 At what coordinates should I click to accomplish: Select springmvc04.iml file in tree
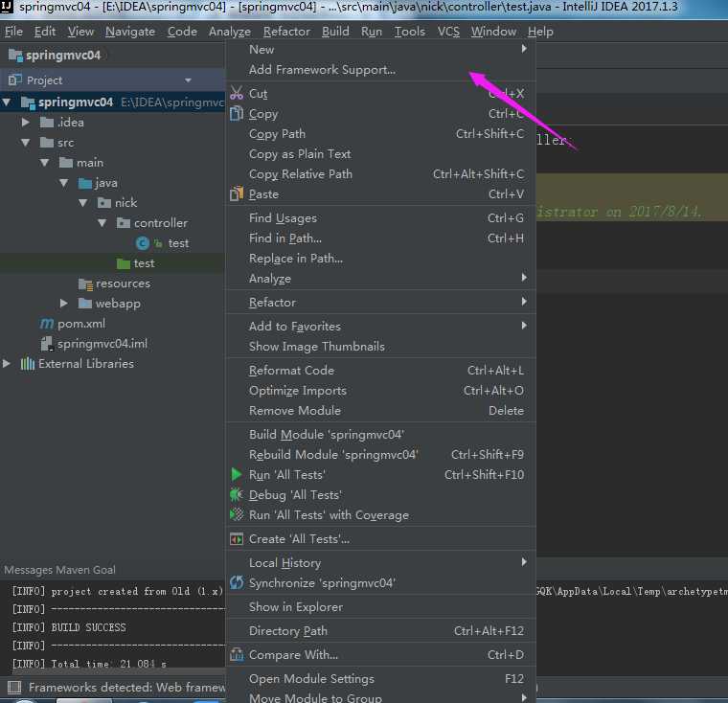point(102,344)
